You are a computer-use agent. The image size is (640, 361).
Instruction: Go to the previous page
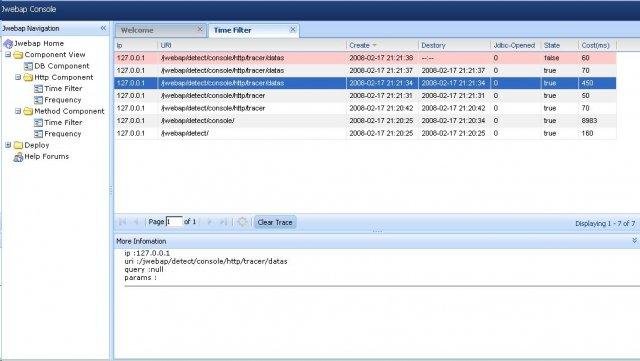(x=136, y=222)
